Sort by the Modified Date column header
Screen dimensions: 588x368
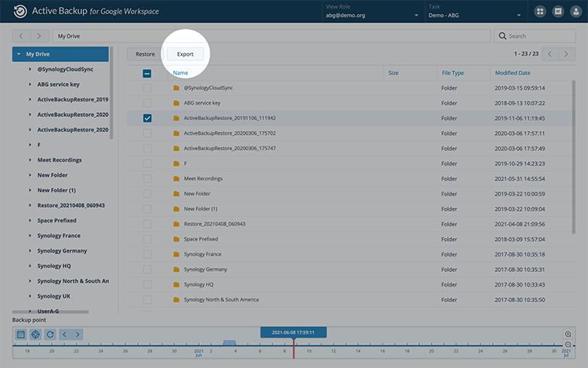click(x=512, y=74)
